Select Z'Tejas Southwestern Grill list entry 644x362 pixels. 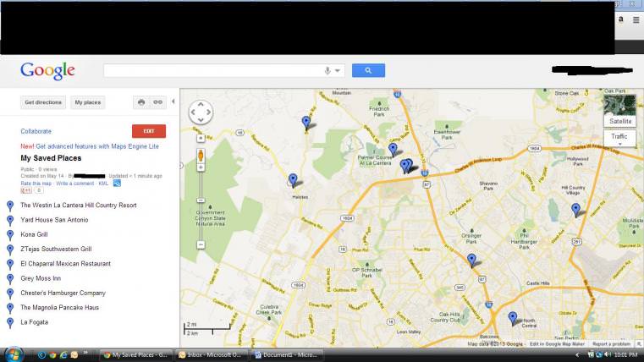(56, 250)
